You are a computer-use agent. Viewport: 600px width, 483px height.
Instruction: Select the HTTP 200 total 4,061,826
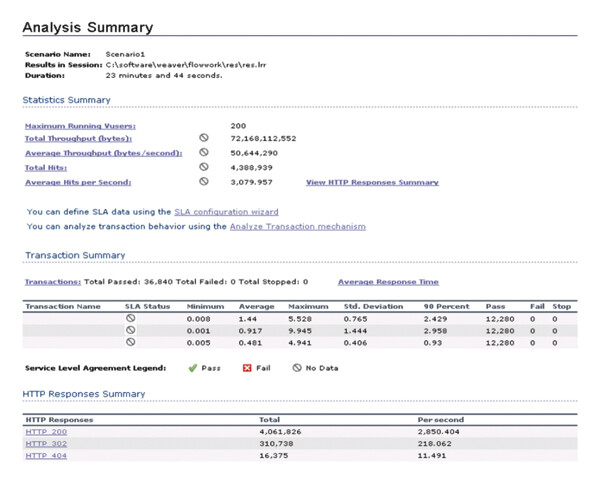(x=280, y=432)
